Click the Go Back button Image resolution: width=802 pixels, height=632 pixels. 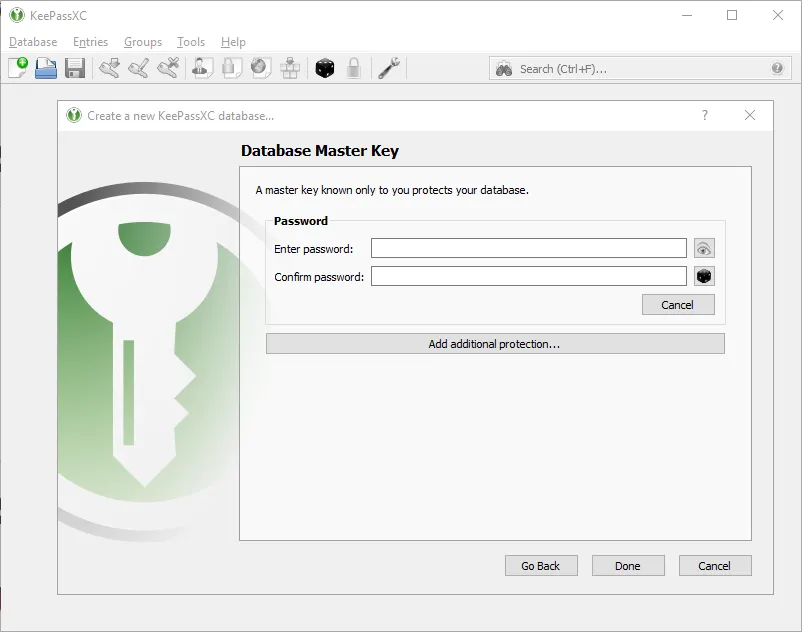(541, 566)
